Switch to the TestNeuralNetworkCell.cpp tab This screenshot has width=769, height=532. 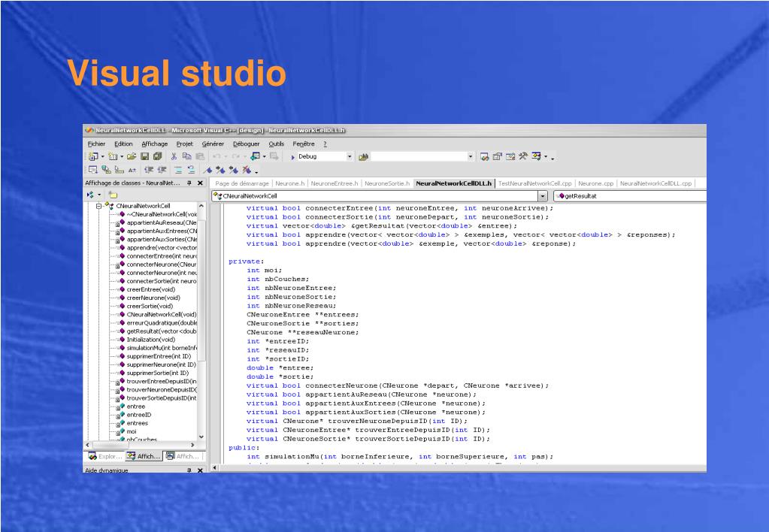point(535,183)
